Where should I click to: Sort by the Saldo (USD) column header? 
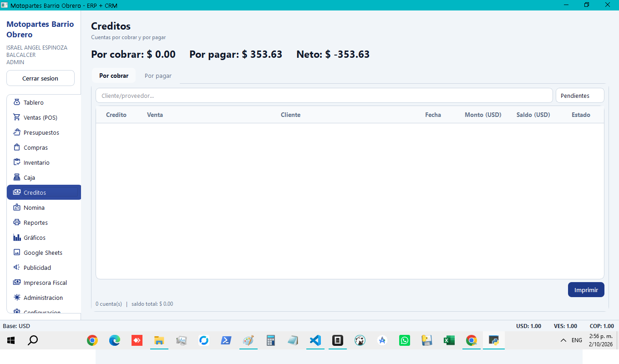click(x=533, y=115)
